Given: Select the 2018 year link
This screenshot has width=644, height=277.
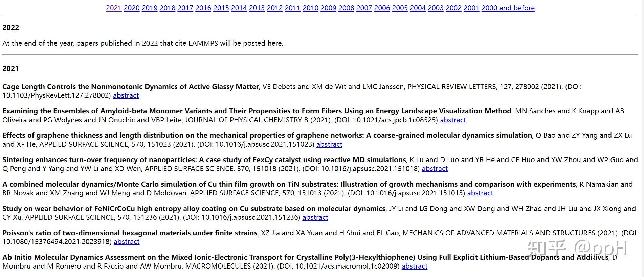Looking at the screenshot, I should 168,8.
